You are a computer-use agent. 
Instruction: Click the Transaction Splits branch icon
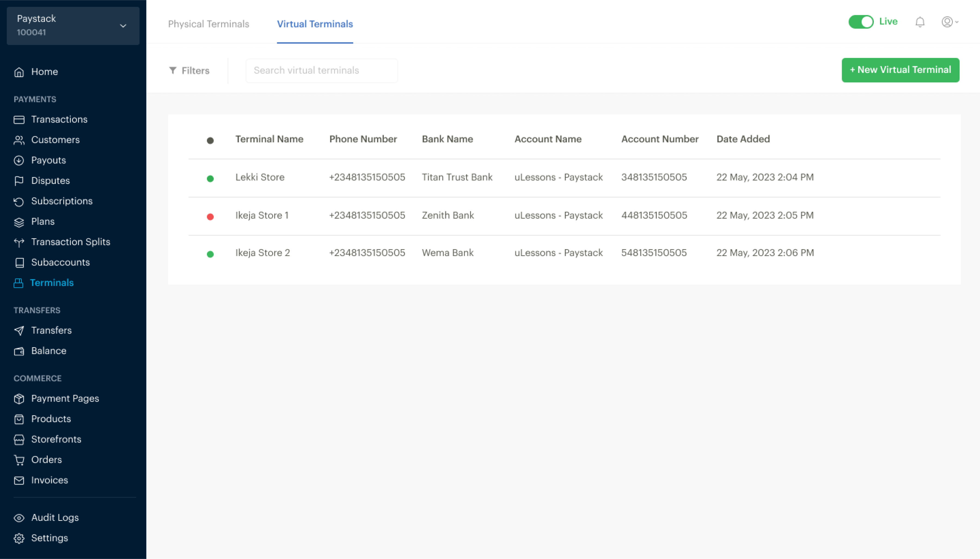point(19,242)
